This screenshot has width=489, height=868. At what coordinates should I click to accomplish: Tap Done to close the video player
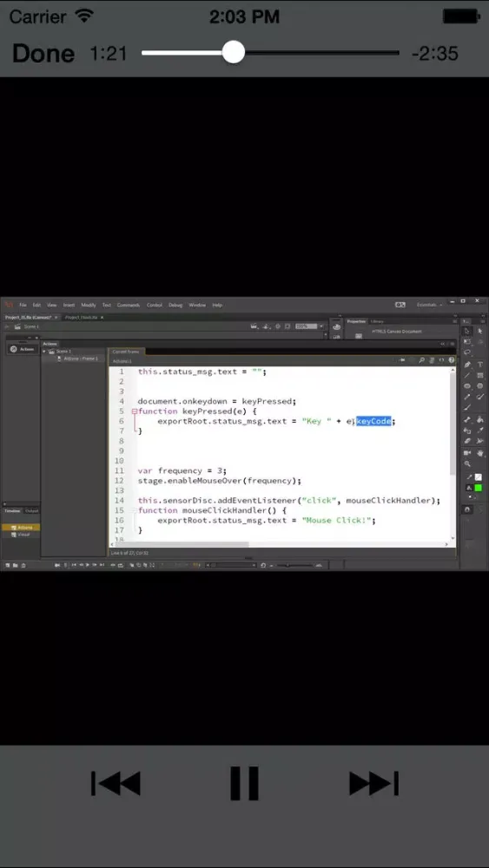coord(43,53)
